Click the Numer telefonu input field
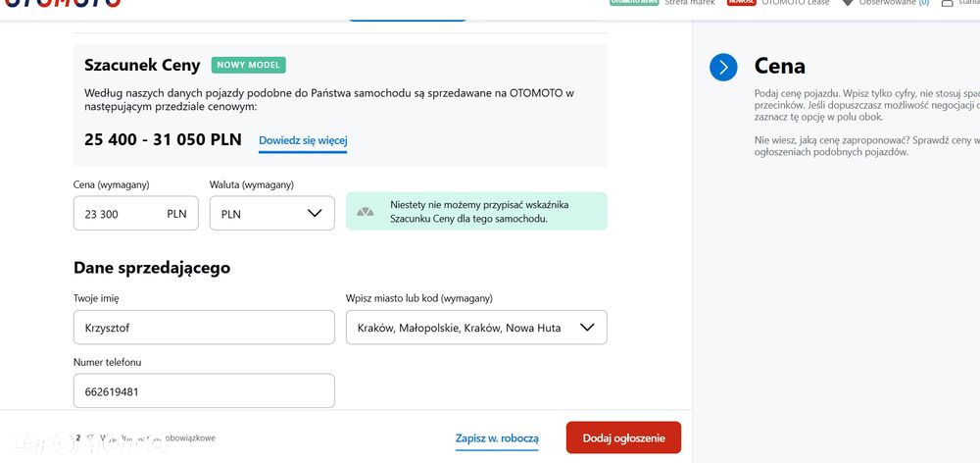The height and width of the screenshot is (463, 980). coord(204,391)
